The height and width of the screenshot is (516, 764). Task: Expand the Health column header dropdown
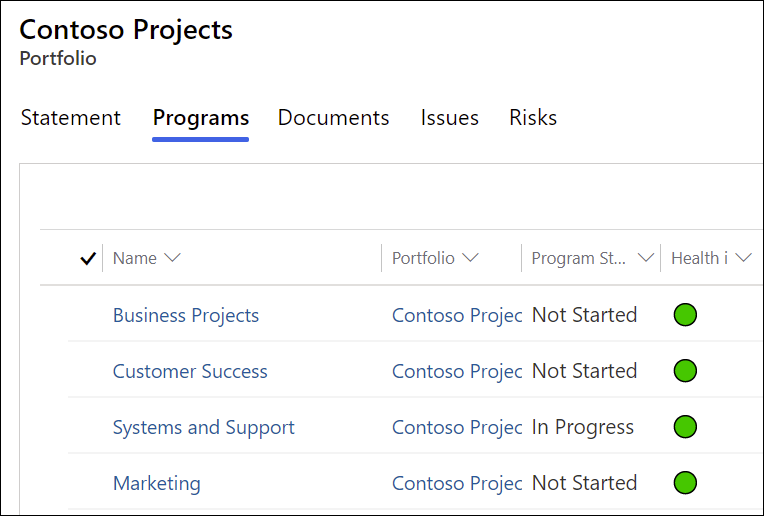click(x=743, y=258)
